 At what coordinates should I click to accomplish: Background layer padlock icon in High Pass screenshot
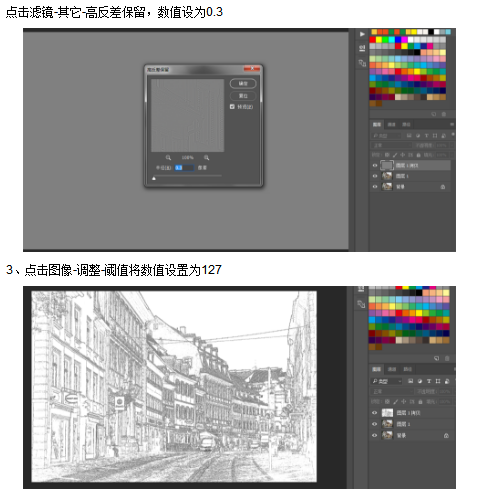[443, 187]
